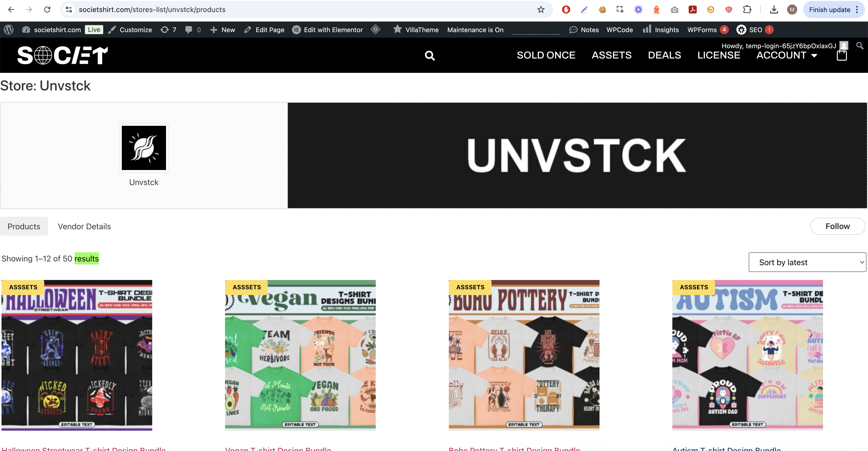This screenshot has height=451, width=868.
Task: Open Chrome extensions puzzle icon
Action: pos(747,10)
